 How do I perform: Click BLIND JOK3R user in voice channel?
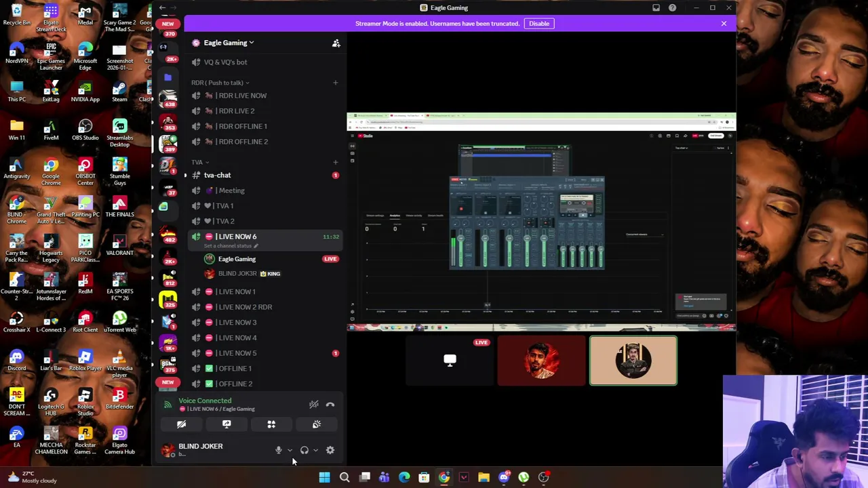point(271,274)
